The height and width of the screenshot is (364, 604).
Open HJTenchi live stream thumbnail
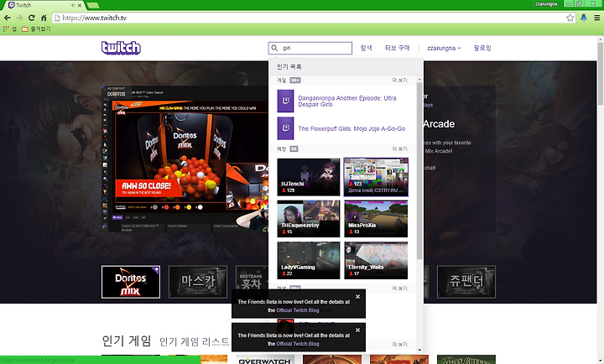click(x=309, y=177)
